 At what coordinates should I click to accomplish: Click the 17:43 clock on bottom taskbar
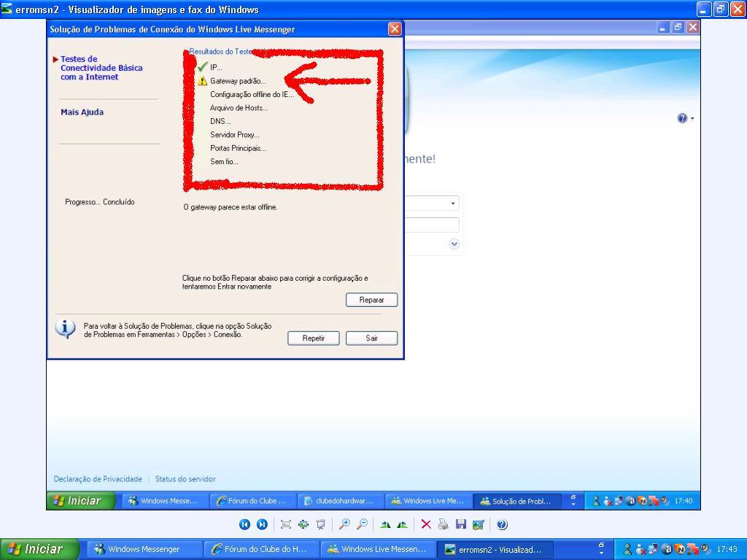727,549
